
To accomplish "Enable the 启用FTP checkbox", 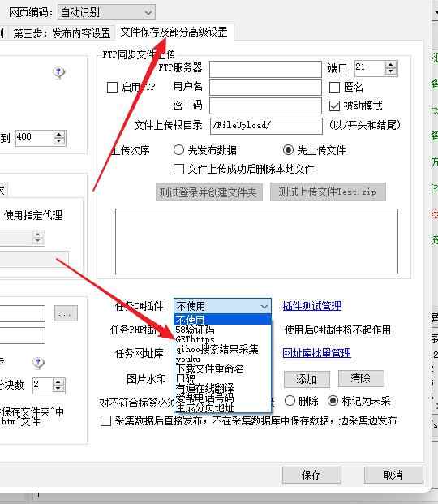I will point(112,87).
